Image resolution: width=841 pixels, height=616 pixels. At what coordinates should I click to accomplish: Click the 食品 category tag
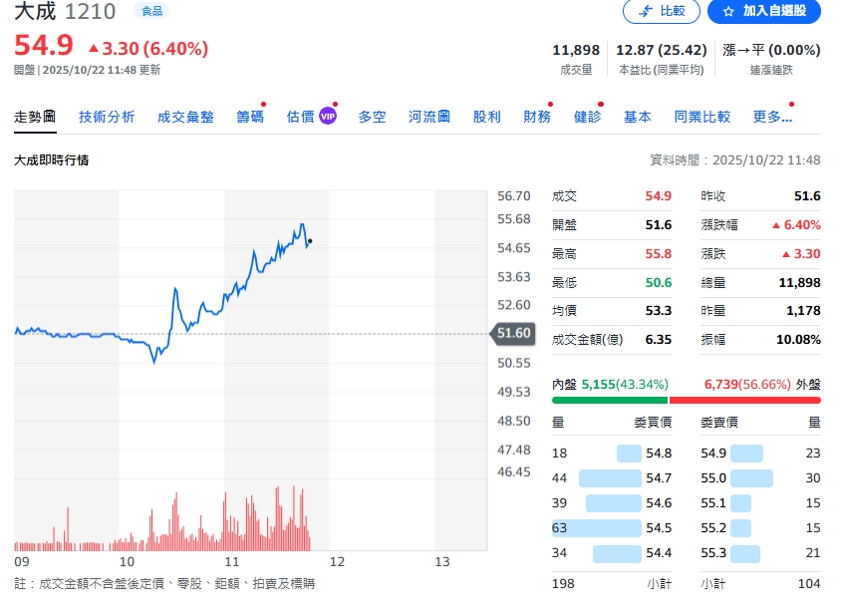coord(152,11)
